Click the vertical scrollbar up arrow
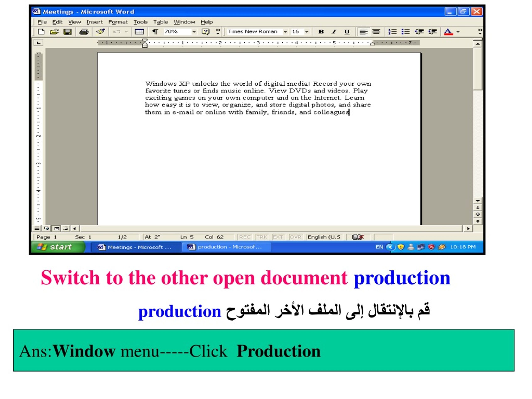 click(478, 44)
